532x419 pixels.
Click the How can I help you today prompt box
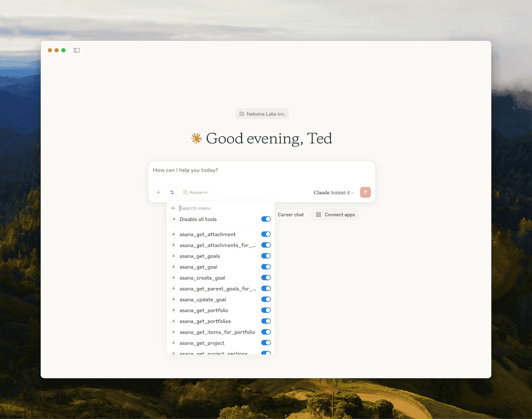coord(262,170)
